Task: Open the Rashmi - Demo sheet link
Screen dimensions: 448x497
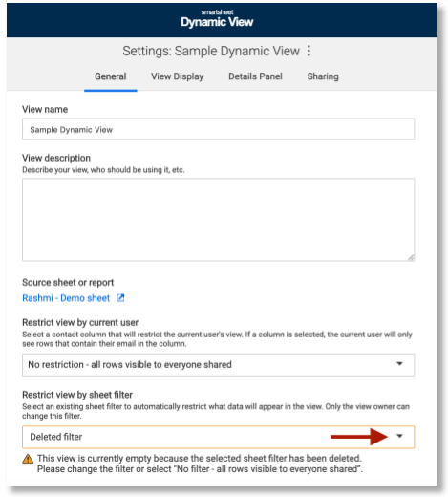Action: [x=66, y=298]
